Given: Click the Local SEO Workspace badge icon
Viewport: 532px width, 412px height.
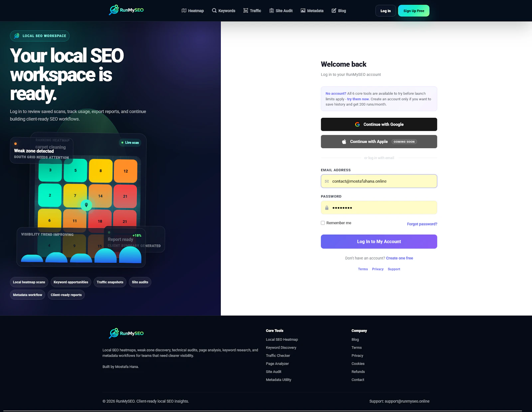Looking at the screenshot, I should pyautogui.click(x=17, y=36).
